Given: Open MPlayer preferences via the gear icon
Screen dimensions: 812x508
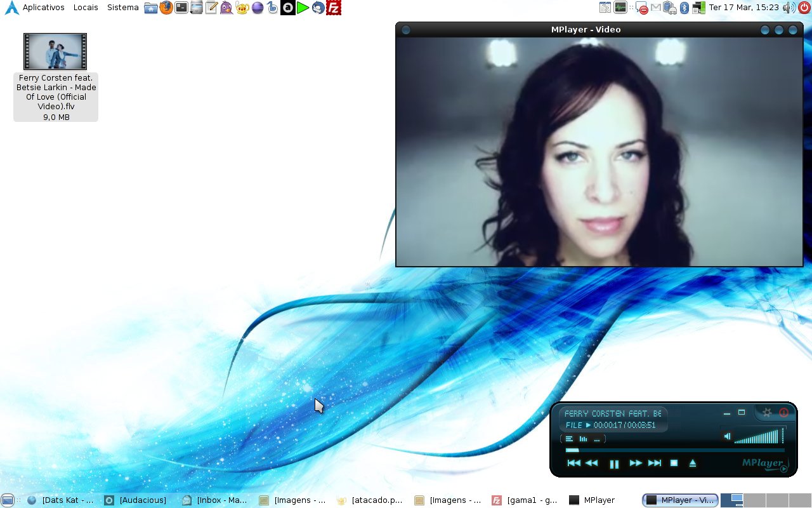Looking at the screenshot, I should (767, 413).
